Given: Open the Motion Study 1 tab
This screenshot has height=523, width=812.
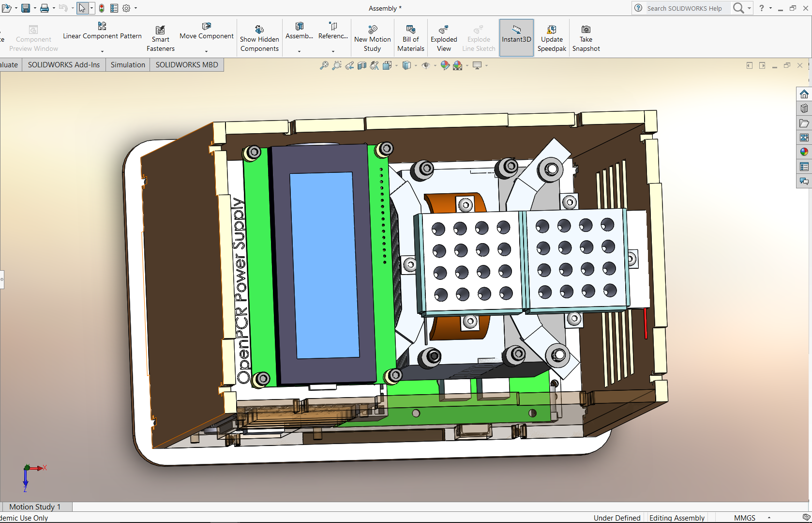Looking at the screenshot, I should (35, 507).
